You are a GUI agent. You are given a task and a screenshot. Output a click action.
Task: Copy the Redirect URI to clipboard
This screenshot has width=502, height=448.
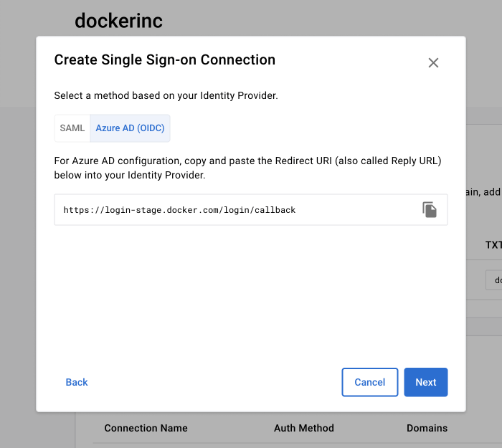click(x=430, y=210)
